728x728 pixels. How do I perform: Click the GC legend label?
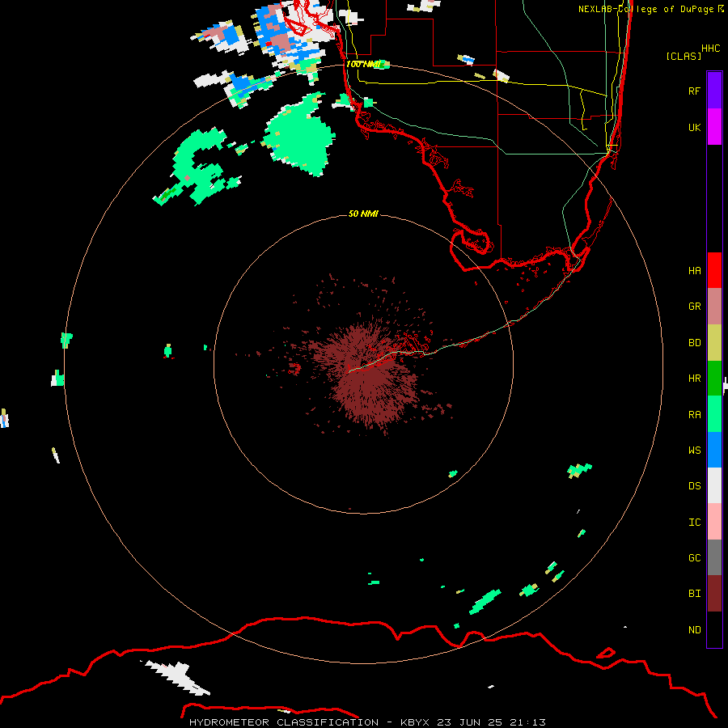pyautogui.click(x=694, y=557)
